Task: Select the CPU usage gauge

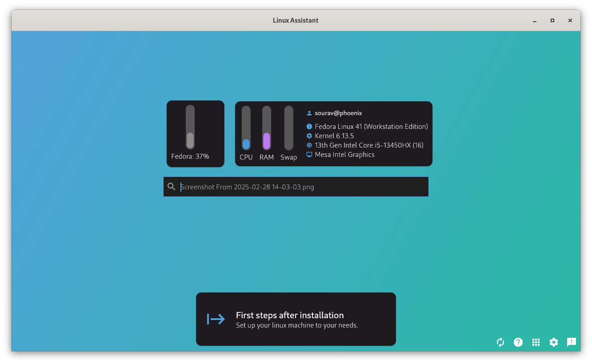Action: point(246,129)
